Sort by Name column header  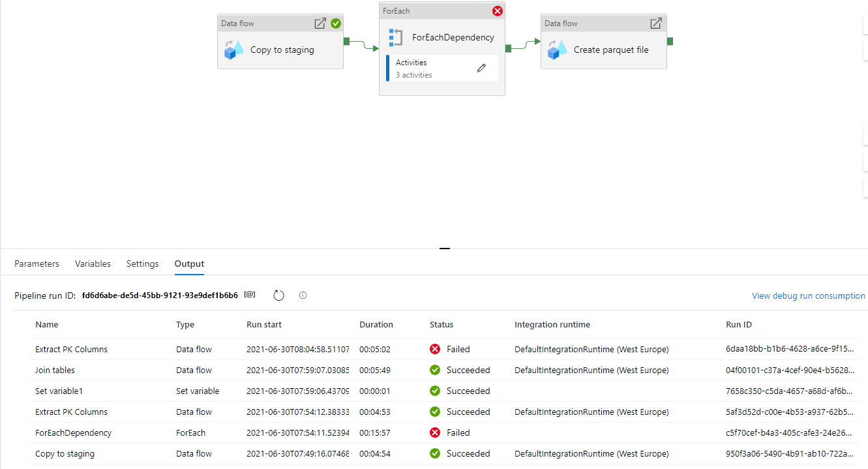click(x=47, y=324)
